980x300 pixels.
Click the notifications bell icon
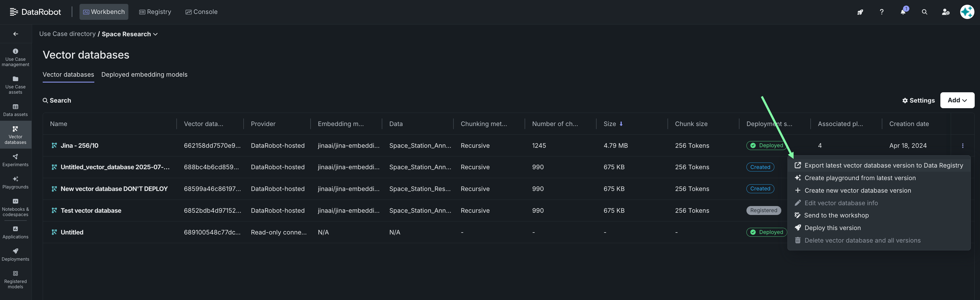click(903, 12)
